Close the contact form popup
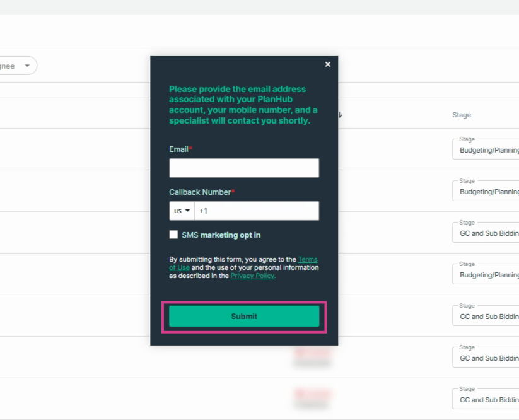The width and height of the screenshot is (519, 420). (328, 64)
